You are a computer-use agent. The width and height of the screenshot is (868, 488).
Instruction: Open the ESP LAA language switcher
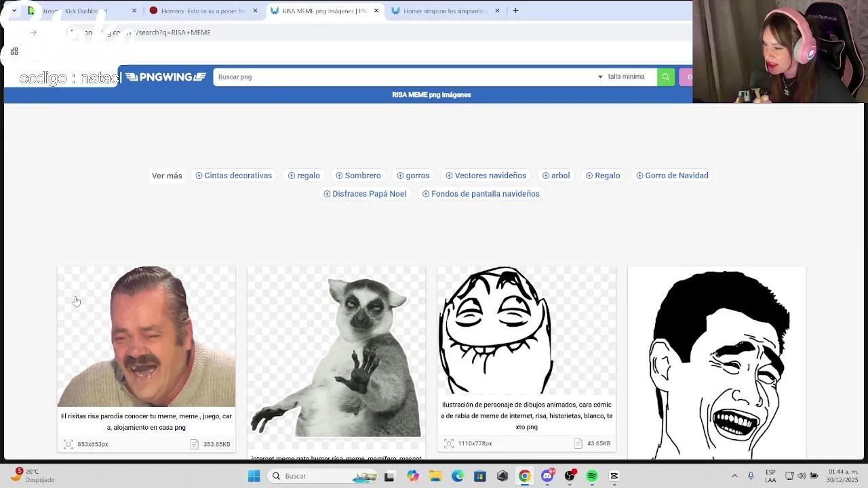770,476
